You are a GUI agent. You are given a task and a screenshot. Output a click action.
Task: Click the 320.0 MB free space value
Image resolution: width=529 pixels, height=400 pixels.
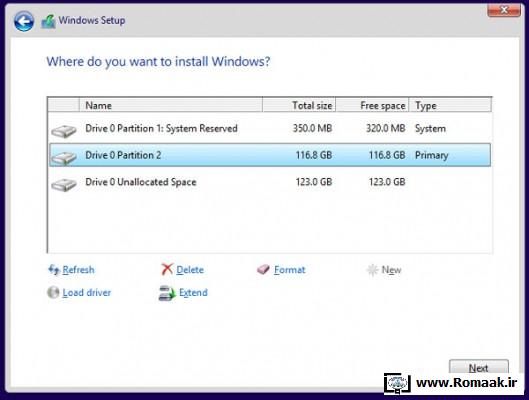pyautogui.click(x=386, y=128)
